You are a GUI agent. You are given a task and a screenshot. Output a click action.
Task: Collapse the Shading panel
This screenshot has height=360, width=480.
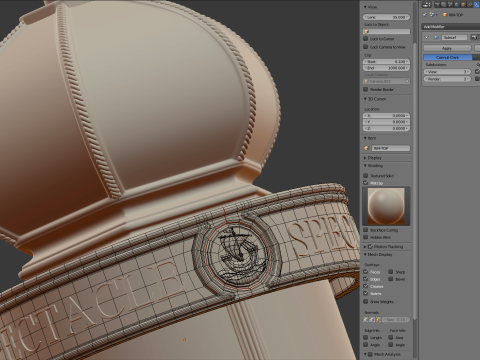365,166
